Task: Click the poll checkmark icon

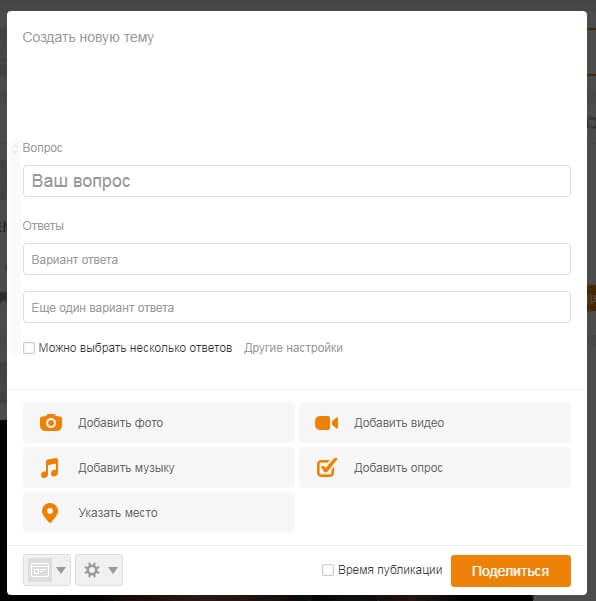Action: point(327,467)
